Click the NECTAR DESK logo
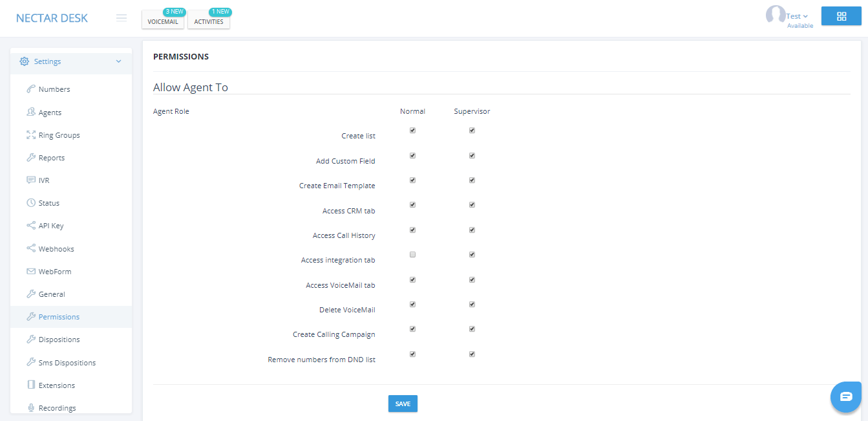 point(52,17)
